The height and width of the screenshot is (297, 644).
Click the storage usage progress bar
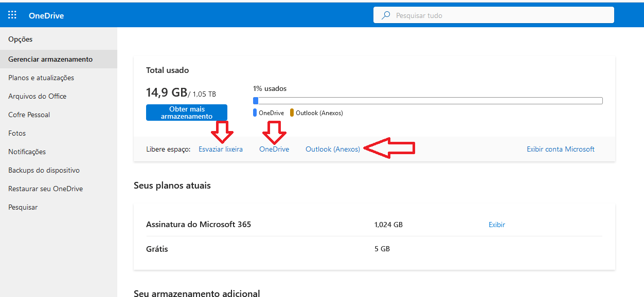428,101
